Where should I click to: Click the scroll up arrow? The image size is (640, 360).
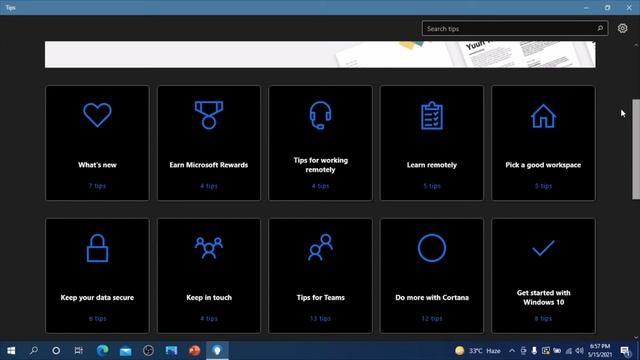tap(636, 45)
